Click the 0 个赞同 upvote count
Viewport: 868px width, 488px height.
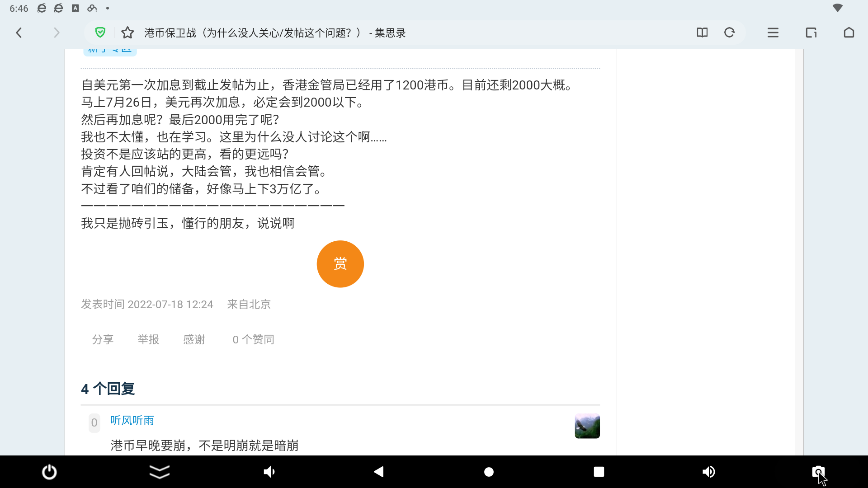click(253, 339)
